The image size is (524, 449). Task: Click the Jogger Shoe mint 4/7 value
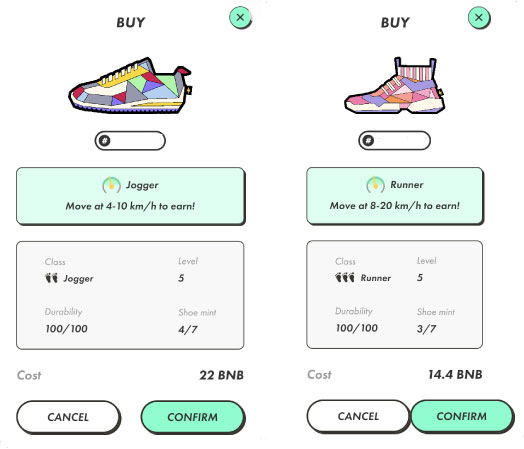coord(188,330)
